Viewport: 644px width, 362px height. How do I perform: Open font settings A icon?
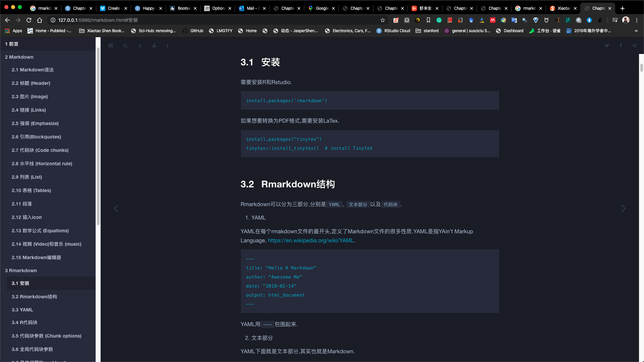pos(140,46)
